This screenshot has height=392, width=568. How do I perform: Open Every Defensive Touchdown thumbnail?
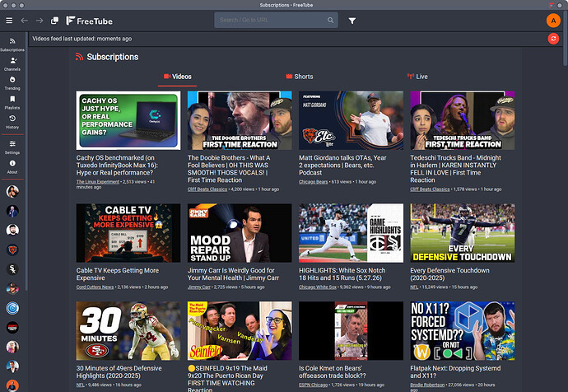(x=463, y=233)
